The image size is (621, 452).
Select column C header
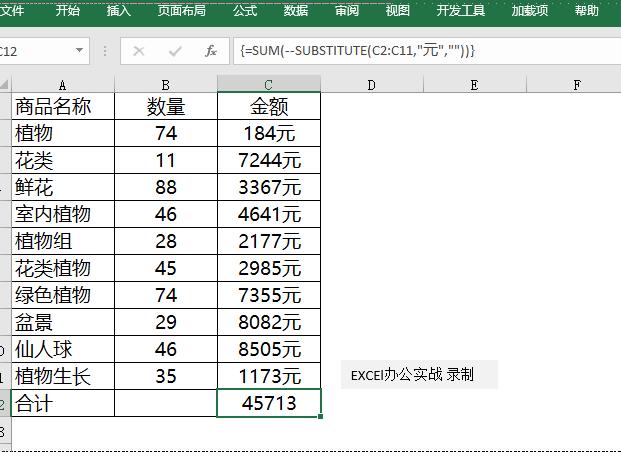click(x=268, y=85)
